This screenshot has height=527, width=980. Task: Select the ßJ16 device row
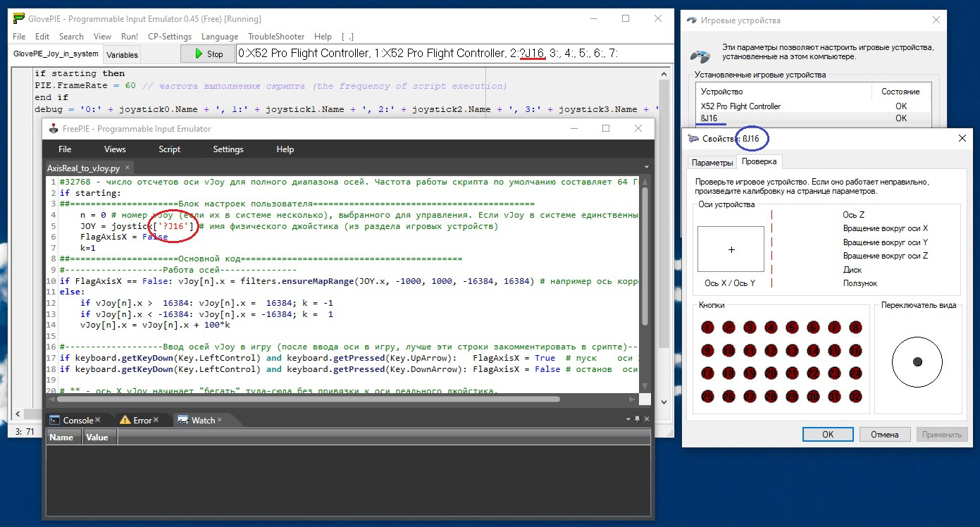[813, 118]
